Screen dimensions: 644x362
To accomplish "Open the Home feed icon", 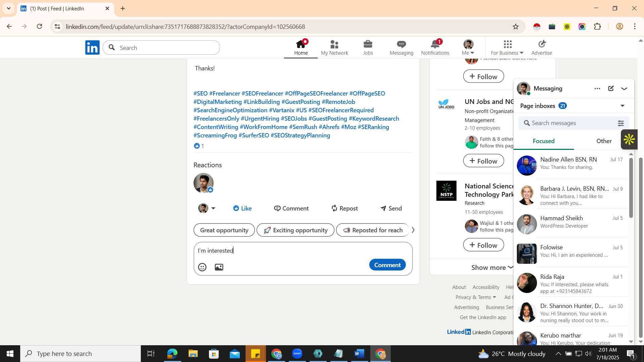I will pos(301,47).
